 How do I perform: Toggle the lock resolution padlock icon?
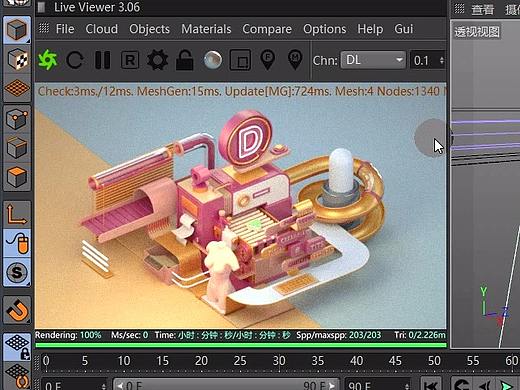[185, 60]
